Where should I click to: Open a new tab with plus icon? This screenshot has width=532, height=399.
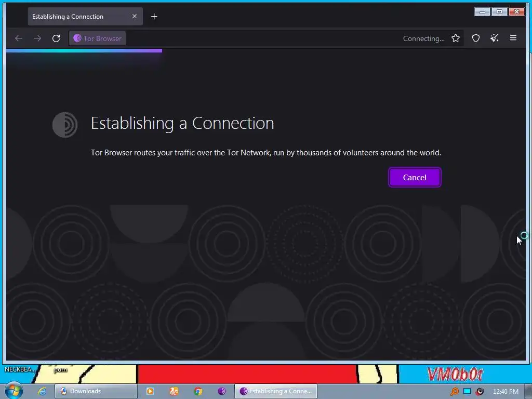154,16
